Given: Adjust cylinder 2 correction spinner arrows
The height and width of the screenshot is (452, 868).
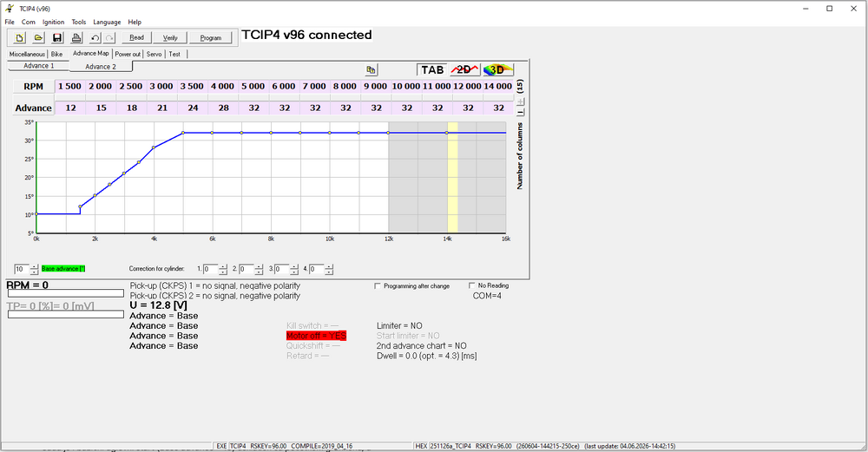Looking at the screenshot, I should [259, 269].
